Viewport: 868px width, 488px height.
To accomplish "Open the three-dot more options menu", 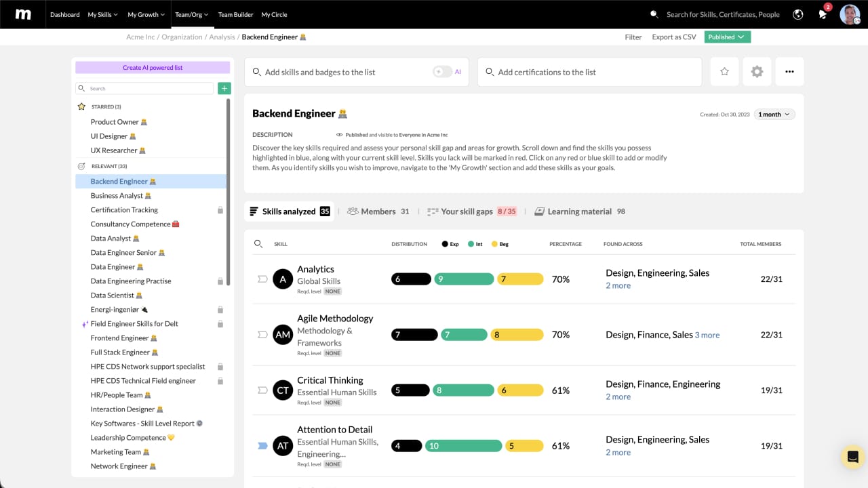I will click(789, 72).
